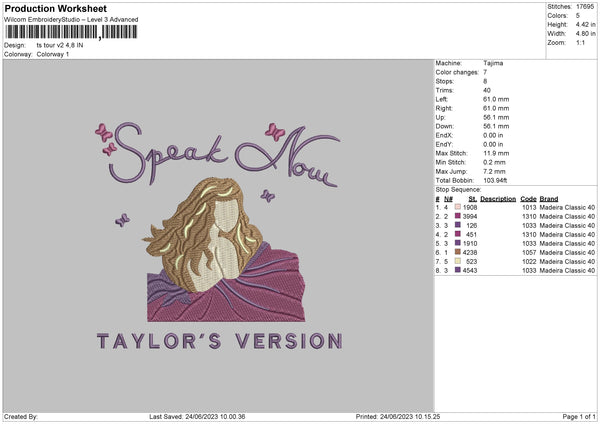Viewport: 600px width, 424px height.
Task: Click the Min Stitch value '0.2 mm'
Action: [494, 162]
